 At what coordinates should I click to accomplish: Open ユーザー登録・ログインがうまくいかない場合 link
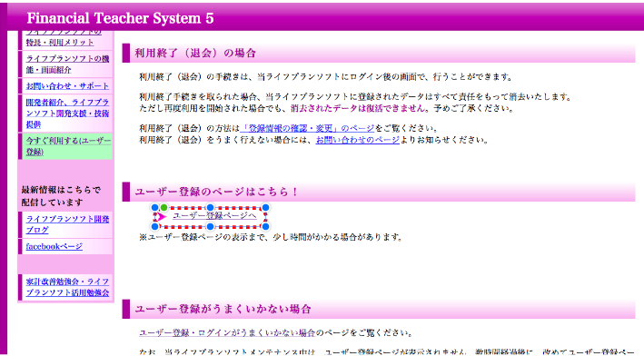coord(227,332)
